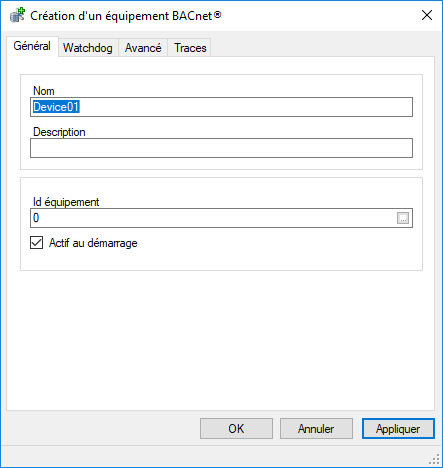This screenshot has height=468, width=443.
Task: Click into the empty Description field
Action: click(x=221, y=148)
